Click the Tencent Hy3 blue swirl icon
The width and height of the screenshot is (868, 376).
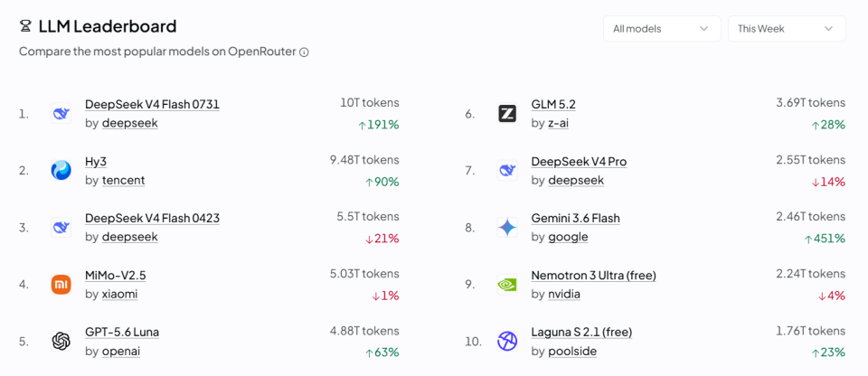coord(61,171)
